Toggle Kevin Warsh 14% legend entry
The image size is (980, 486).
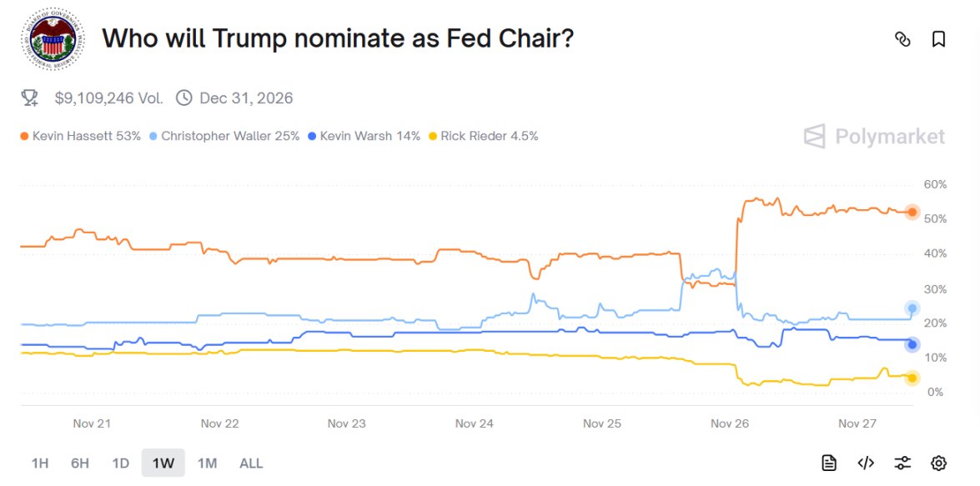pyautogui.click(x=364, y=136)
